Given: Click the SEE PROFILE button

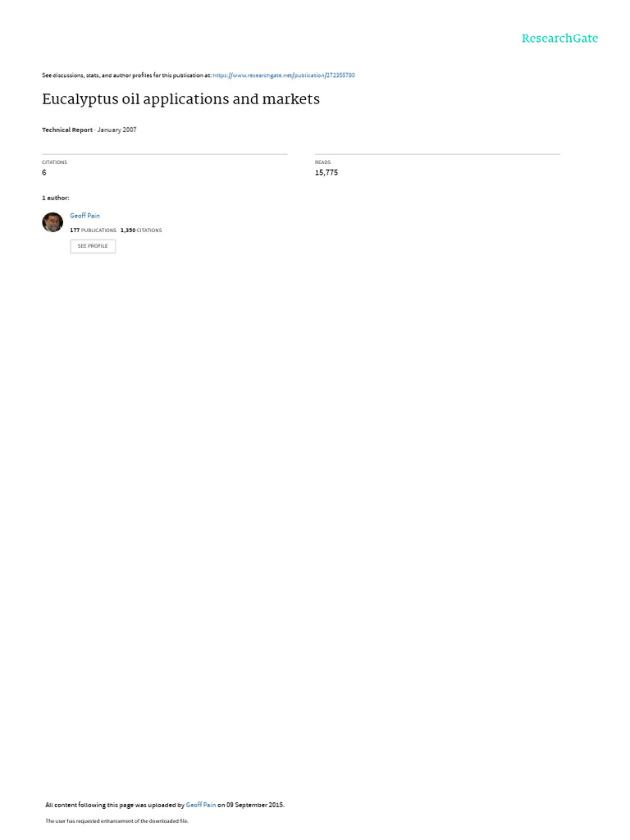Looking at the screenshot, I should (x=93, y=246).
